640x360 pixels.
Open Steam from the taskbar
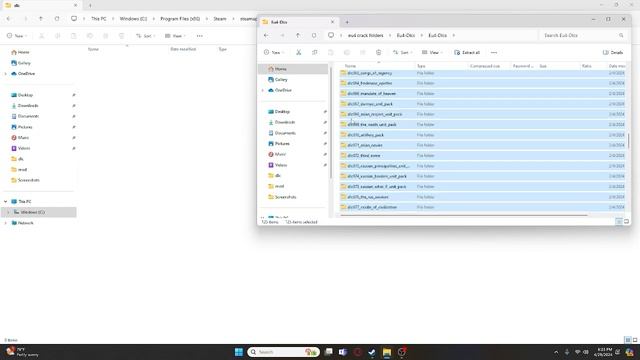click(372, 352)
